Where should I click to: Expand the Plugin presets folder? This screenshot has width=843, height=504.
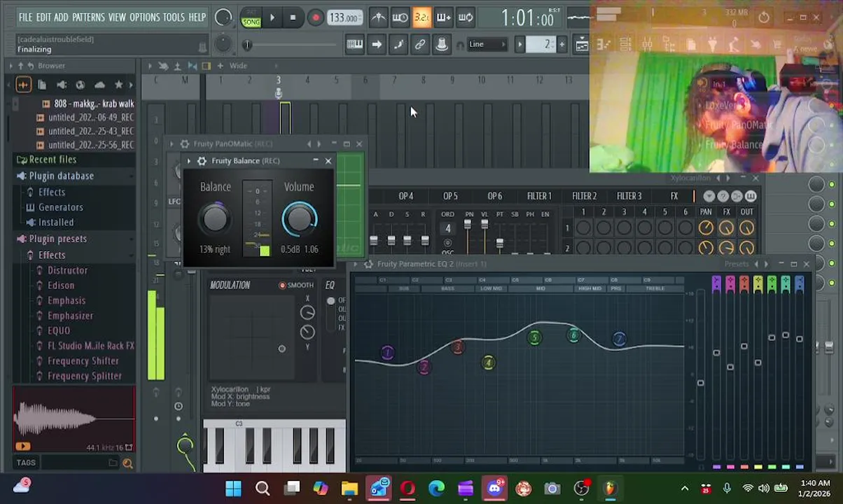pyautogui.click(x=57, y=239)
